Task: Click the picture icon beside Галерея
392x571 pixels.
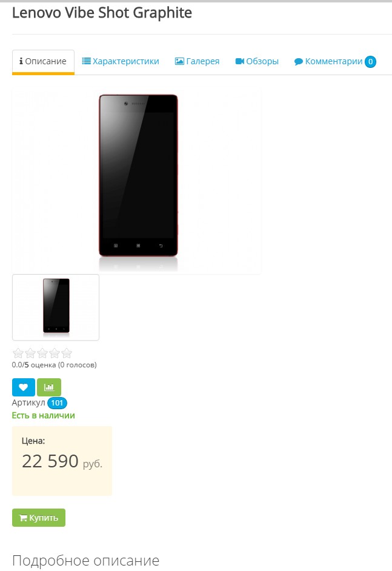Action: click(x=179, y=61)
